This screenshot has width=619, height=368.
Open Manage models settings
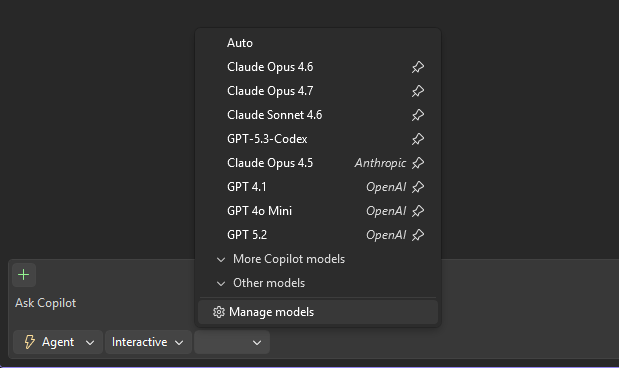[318, 312]
